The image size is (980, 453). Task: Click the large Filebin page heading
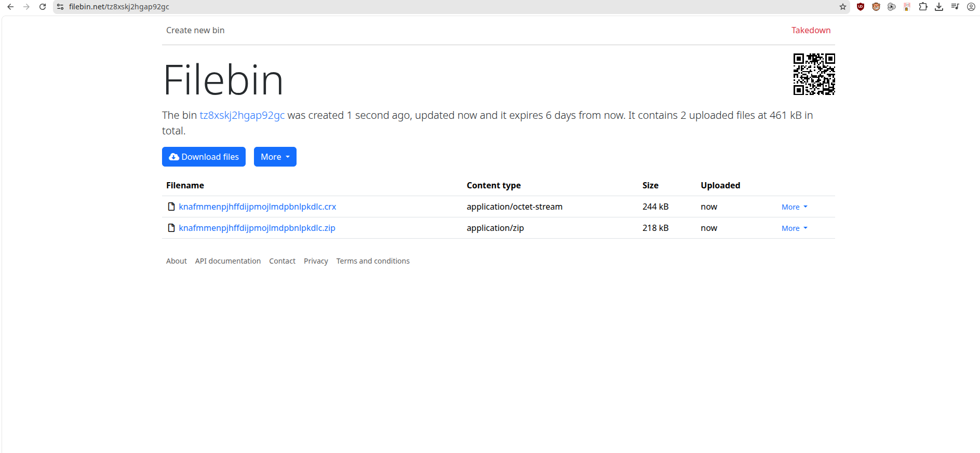click(x=223, y=80)
